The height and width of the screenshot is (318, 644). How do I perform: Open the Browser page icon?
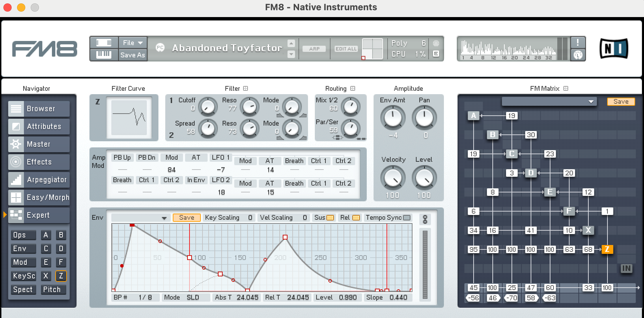tap(16, 109)
